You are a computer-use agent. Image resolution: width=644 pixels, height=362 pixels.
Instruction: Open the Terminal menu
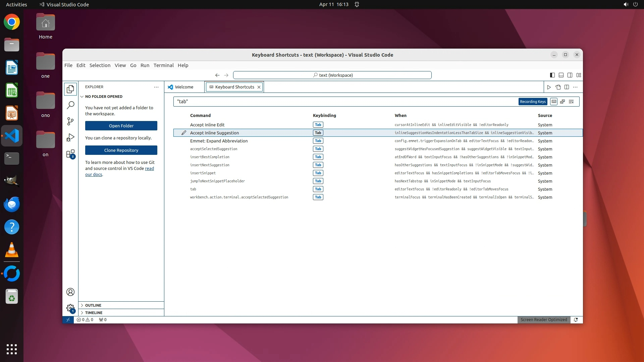click(x=163, y=65)
